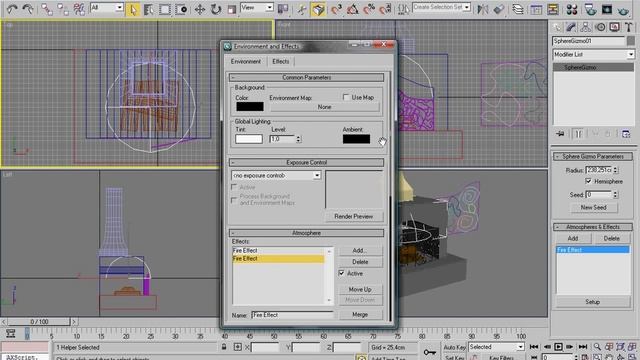Open the Schematic View icon
This screenshot has width=640, height=360.
pyautogui.click(x=553, y=9)
